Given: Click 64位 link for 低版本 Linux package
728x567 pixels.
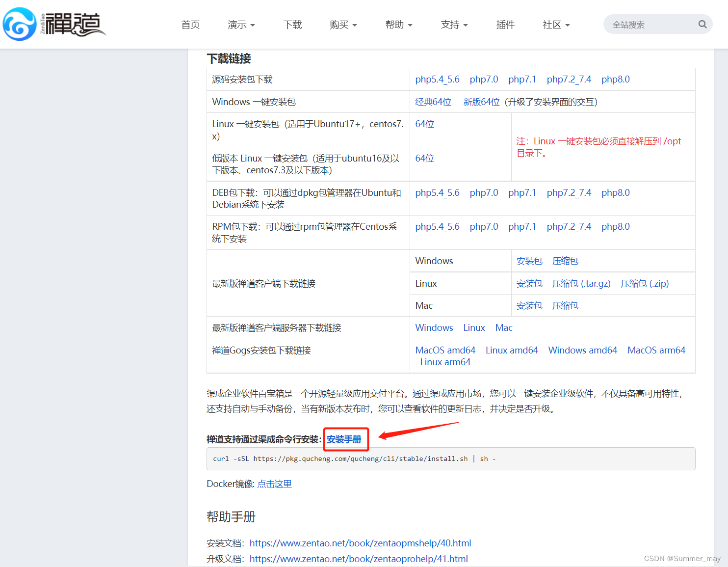Looking at the screenshot, I should click(425, 159).
